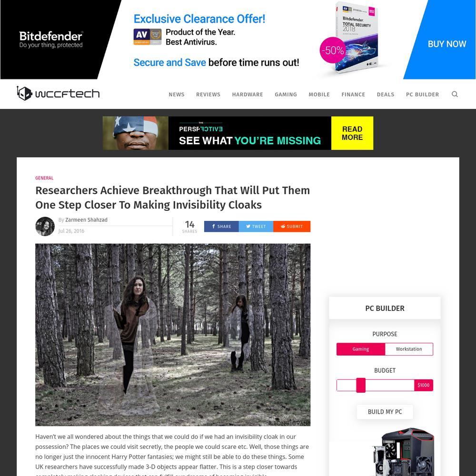Viewport: 476px width, 476px height.
Task: Open the HARDWARE menu item
Action: point(248,94)
